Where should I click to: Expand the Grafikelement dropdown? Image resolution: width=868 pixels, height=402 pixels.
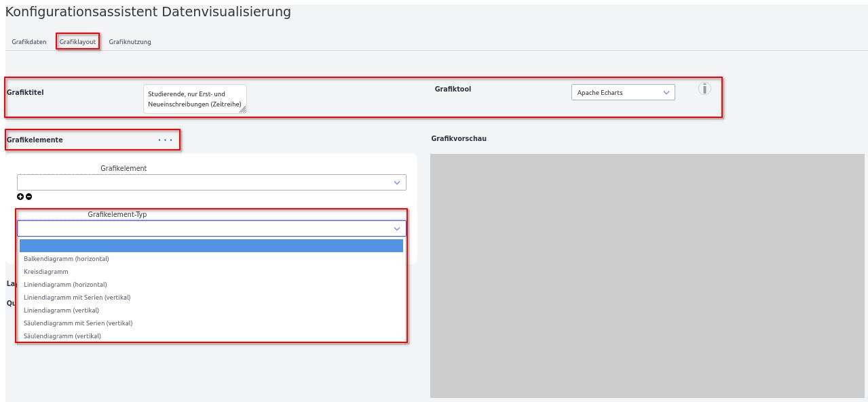pos(211,182)
